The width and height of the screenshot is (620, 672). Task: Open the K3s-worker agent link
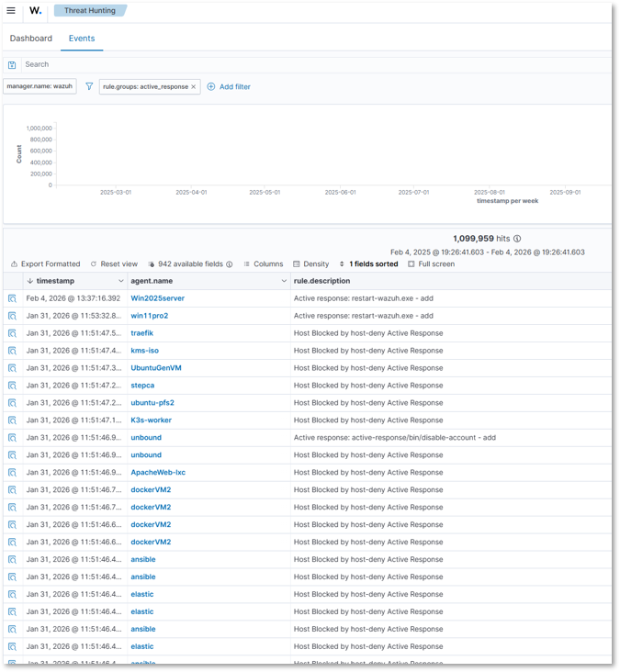click(x=151, y=420)
